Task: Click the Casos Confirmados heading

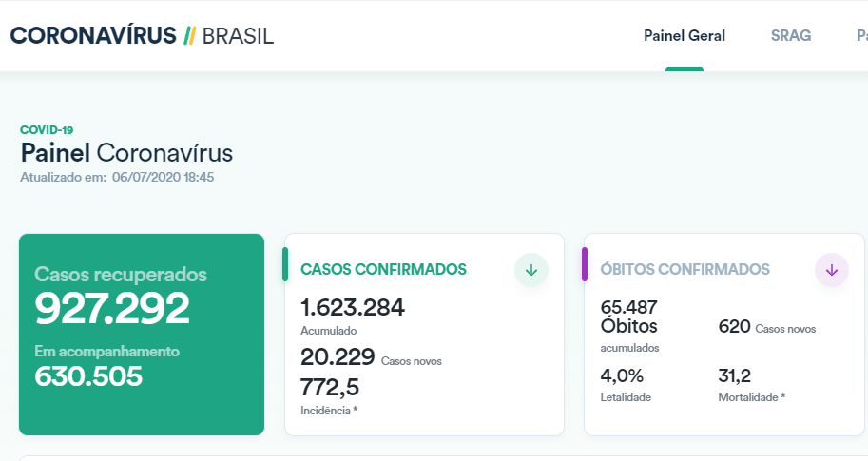Action: coord(383,270)
